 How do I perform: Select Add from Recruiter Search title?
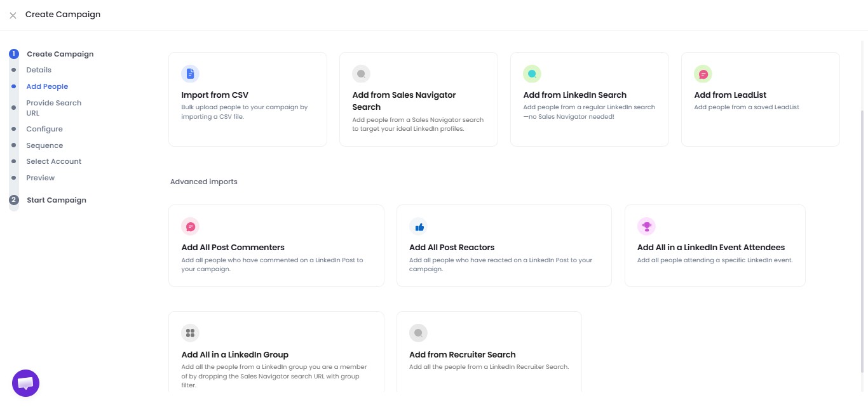pyautogui.click(x=463, y=355)
